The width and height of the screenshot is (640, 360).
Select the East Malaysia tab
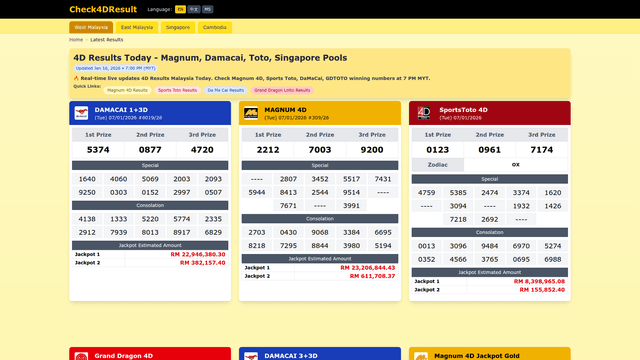click(137, 27)
